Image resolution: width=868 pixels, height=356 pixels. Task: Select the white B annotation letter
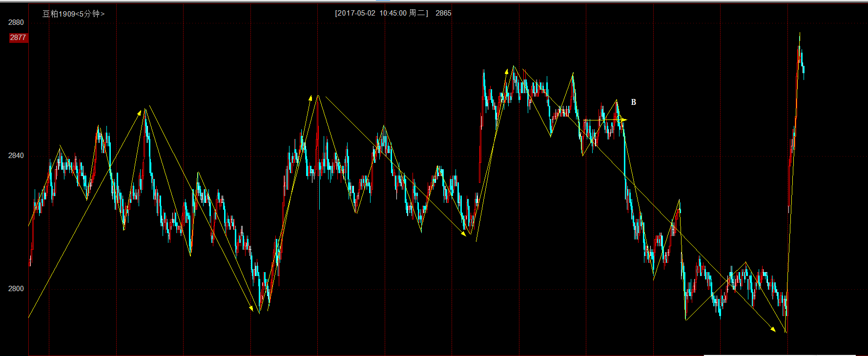[x=634, y=102]
